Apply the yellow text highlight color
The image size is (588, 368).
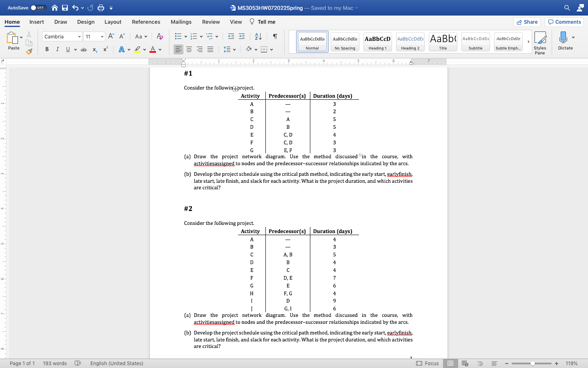(137, 49)
